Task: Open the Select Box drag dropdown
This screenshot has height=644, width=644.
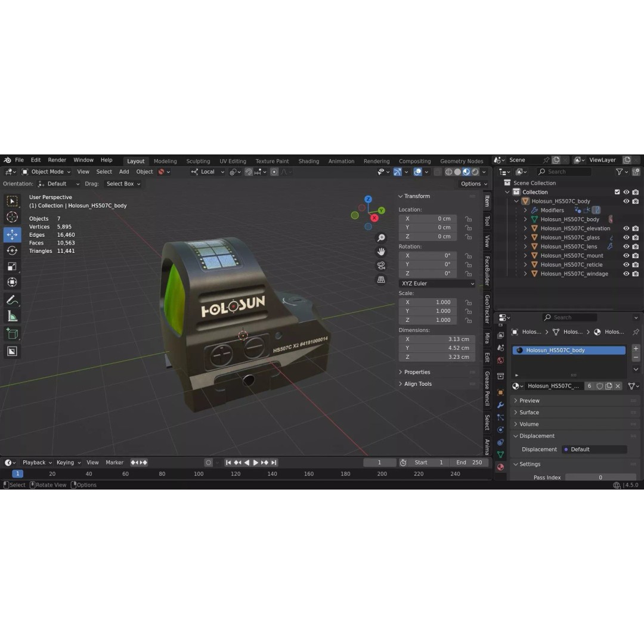Action: point(123,184)
